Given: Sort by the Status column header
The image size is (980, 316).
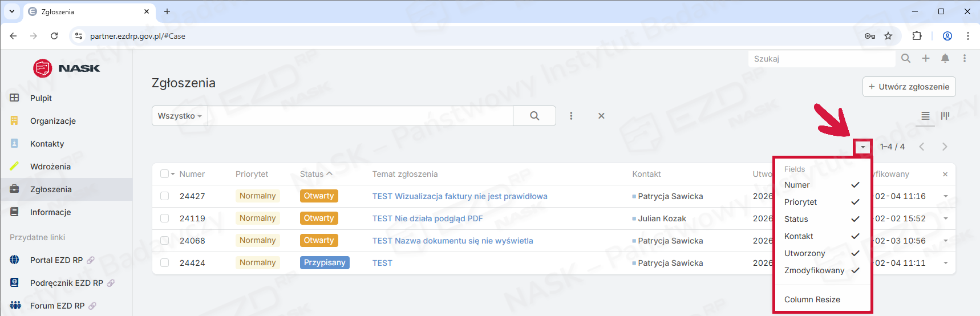Looking at the screenshot, I should pyautogui.click(x=312, y=174).
